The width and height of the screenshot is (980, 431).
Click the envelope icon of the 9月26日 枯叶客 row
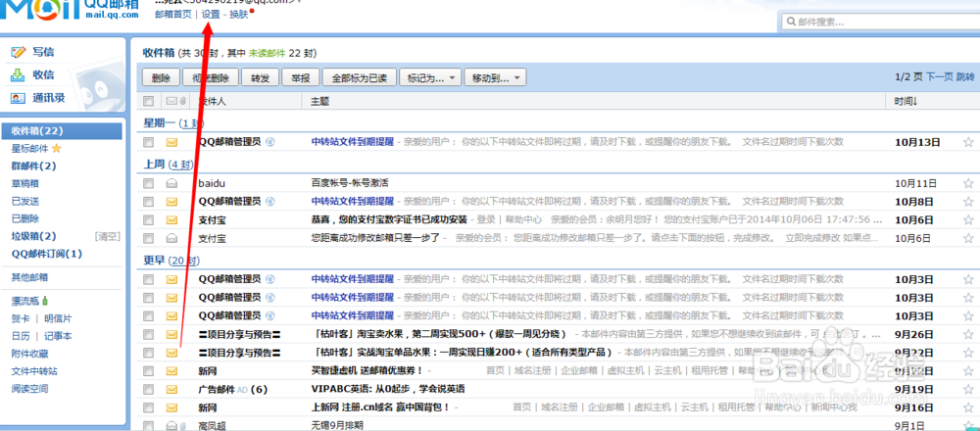click(171, 334)
